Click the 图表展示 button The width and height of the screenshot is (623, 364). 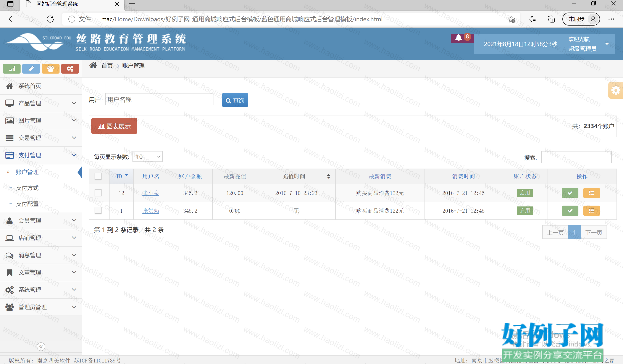click(x=114, y=126)
